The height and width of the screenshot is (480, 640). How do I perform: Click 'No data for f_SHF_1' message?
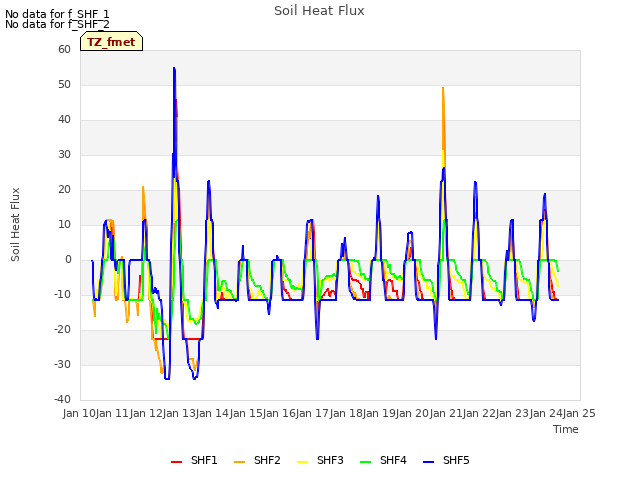[57, 14]
